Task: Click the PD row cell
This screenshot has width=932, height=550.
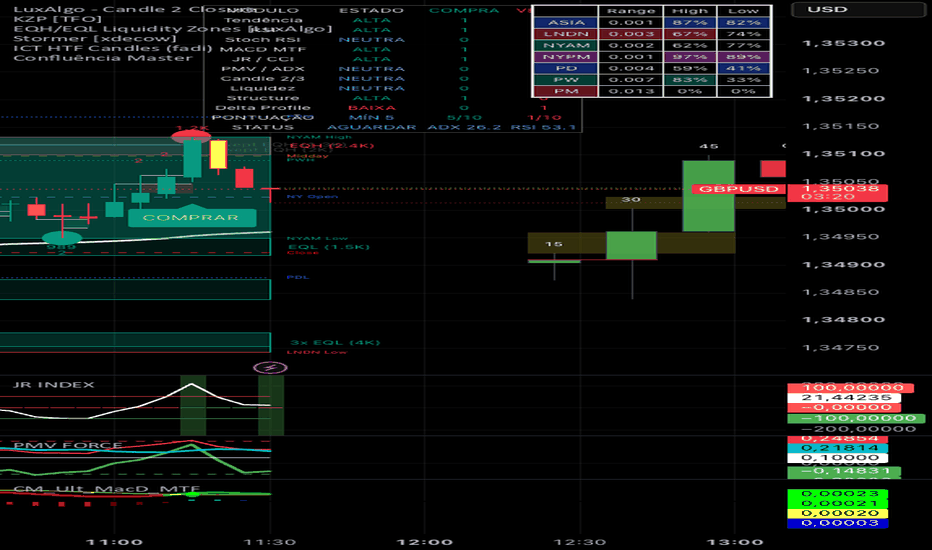Action: [566, 68]
